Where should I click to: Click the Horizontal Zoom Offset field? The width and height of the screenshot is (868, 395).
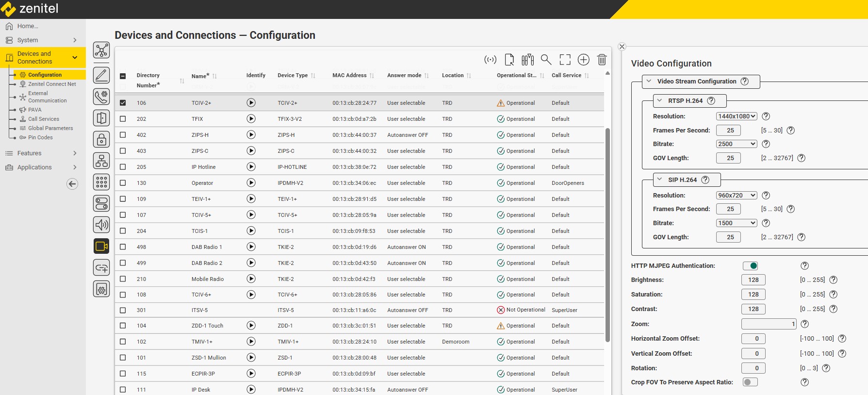753,339
